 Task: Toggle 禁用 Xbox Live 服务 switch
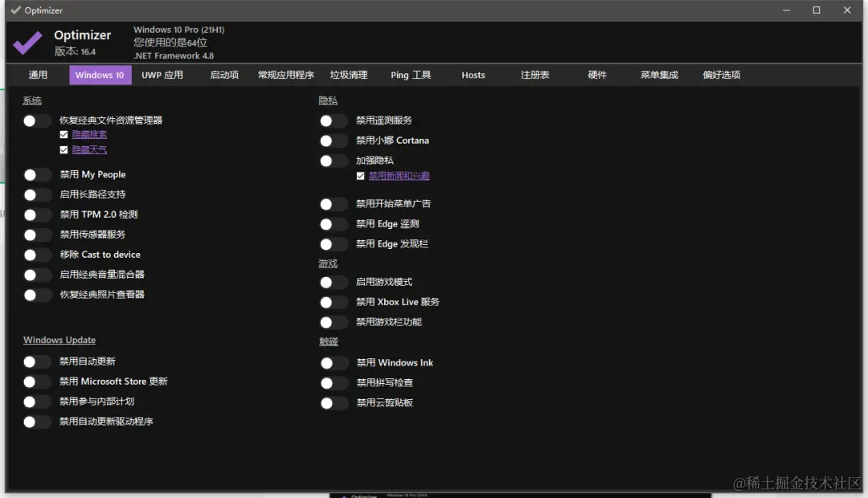click(334, 303)
